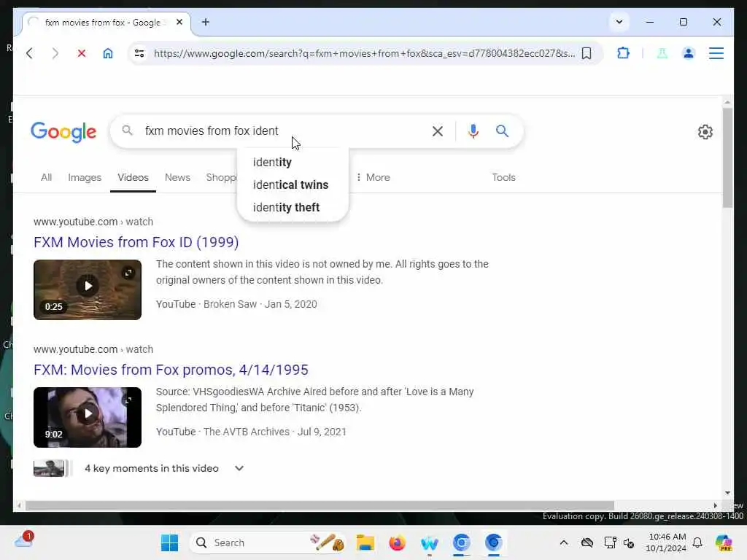The height and width of the screenshot is (560, 747).
Task: Open Copilot preview icon in taskbar
Action: [x=724, y=542]
